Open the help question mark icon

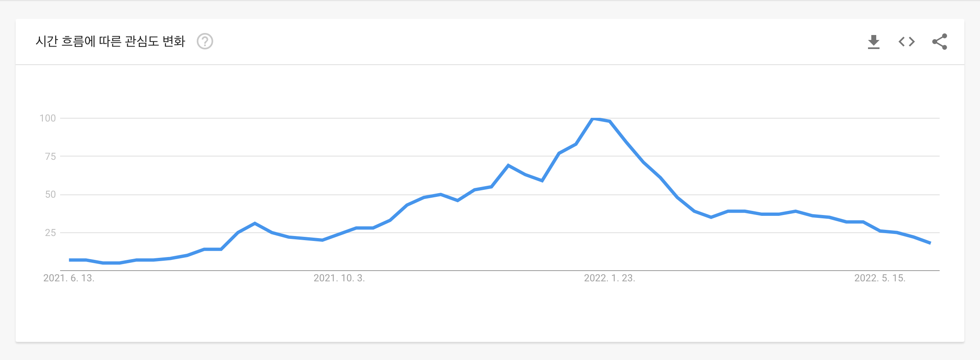pyautogui.click(x=205, y=41)
